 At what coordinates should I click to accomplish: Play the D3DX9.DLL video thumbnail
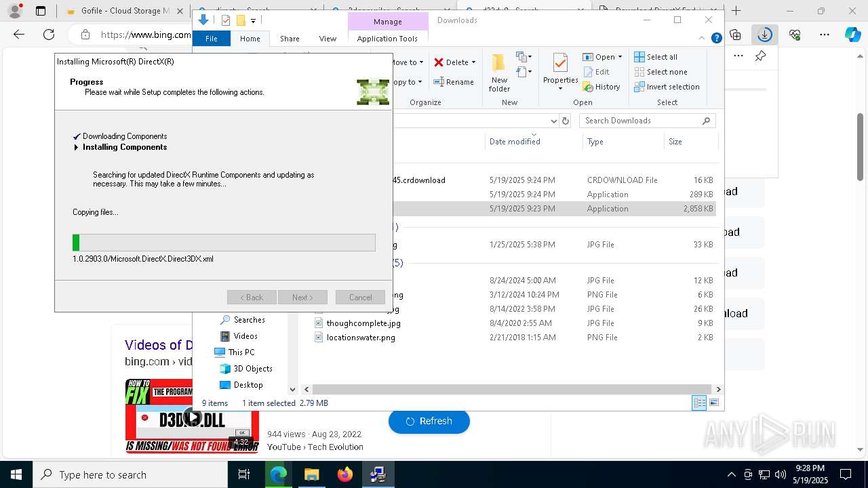[x=192, y=416]
